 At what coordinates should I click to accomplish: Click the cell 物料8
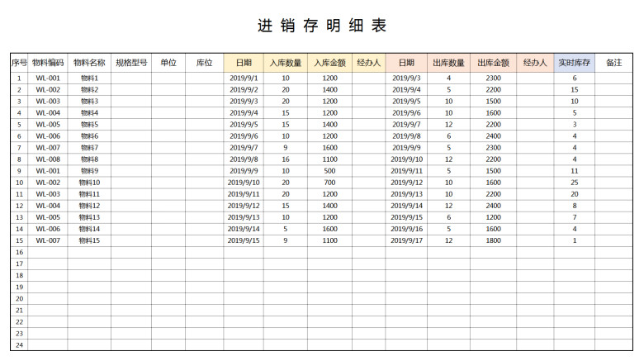click(x=89, y=159)
